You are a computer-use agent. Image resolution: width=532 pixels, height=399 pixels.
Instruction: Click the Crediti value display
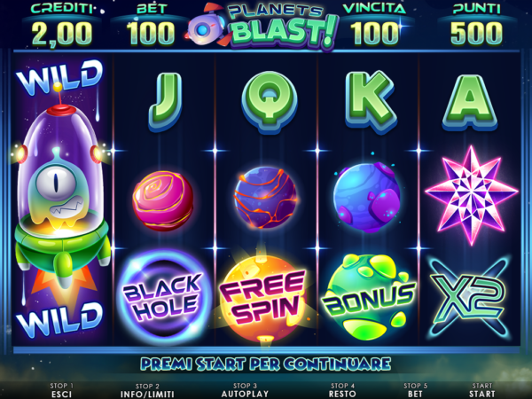[62, 34]
